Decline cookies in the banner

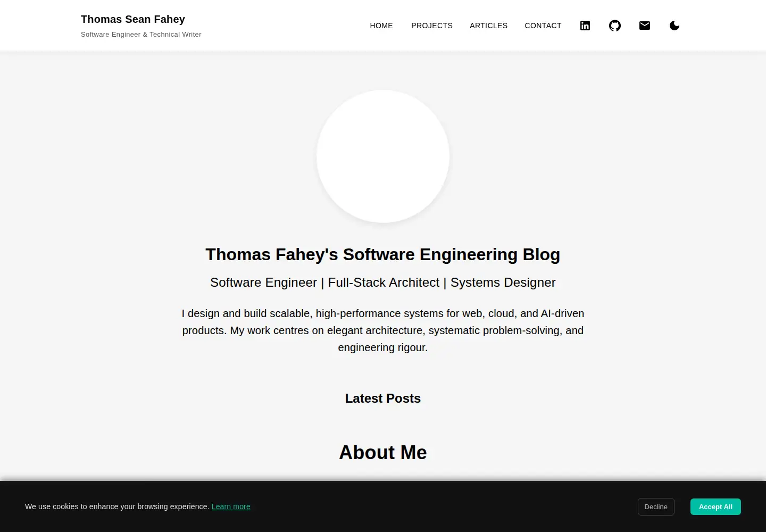pyautogui.click(x=656, y=506)
